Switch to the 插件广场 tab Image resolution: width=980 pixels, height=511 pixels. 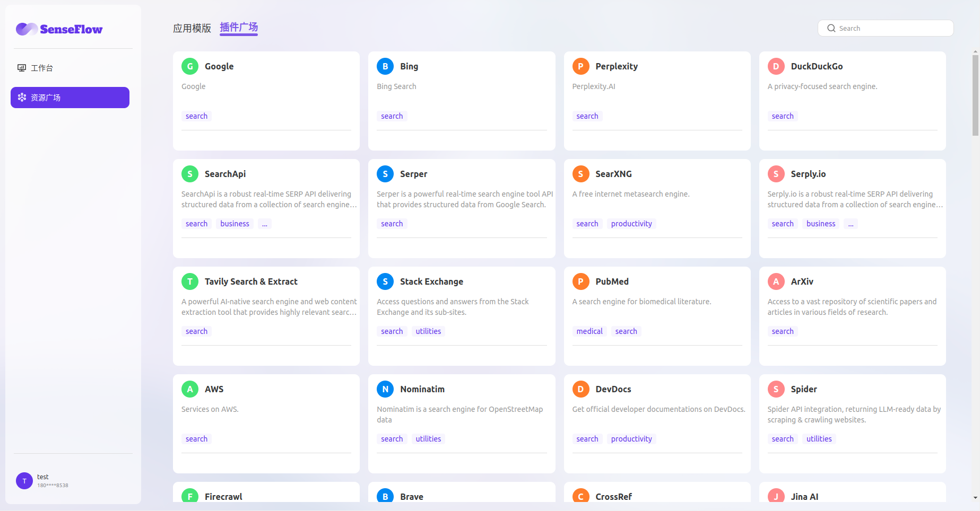pos(239,27)
